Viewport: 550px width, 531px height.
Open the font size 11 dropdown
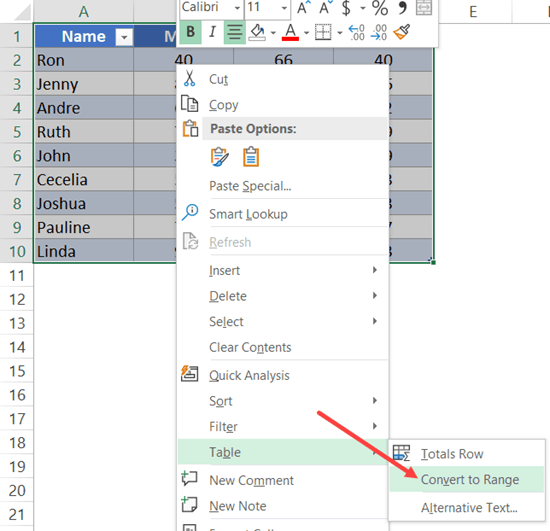tap(284, 8)
